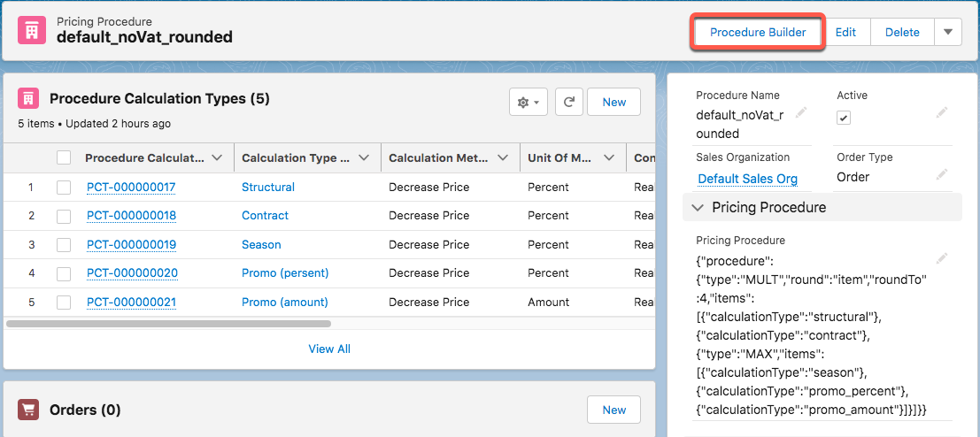This screenshot has width=980, height=437.
Task: Refresh the Procedure Calculation Types list
Action: [x=568, y=102]
